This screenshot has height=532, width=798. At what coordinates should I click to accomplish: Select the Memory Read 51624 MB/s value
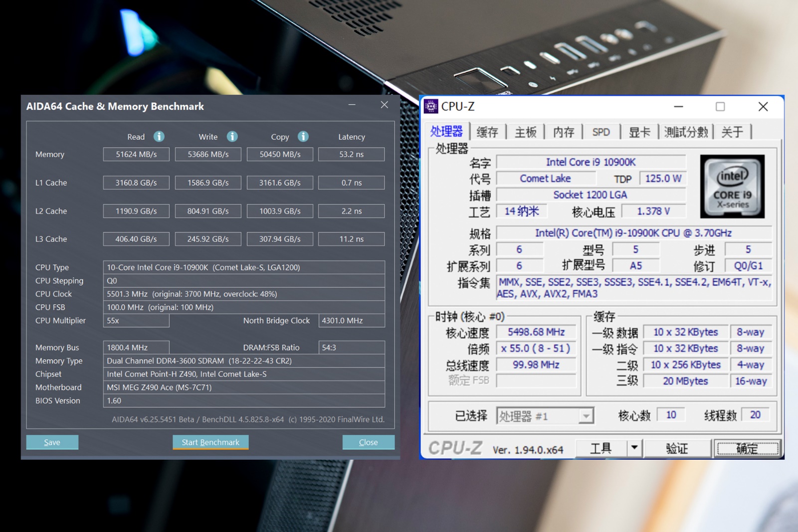point(136,154)
